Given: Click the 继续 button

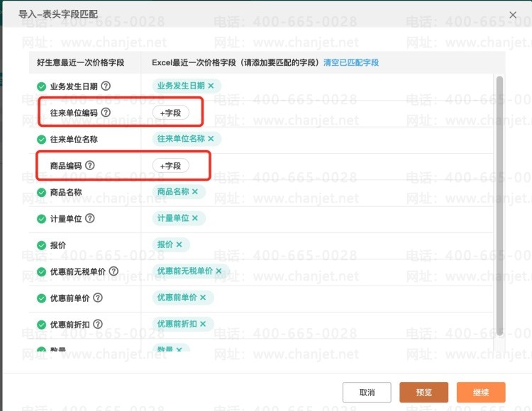Looking at the screenshot, I should (x=481, y=393).
